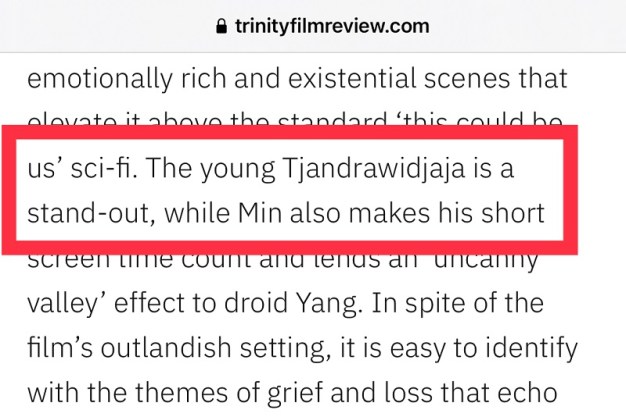Click the padlock security icon
Image resolution: width=626 pixels, height=417 pixels.
222,27
